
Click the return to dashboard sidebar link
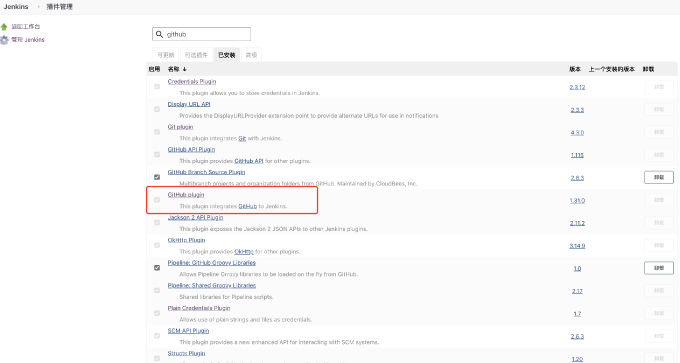tap(26, 27)
